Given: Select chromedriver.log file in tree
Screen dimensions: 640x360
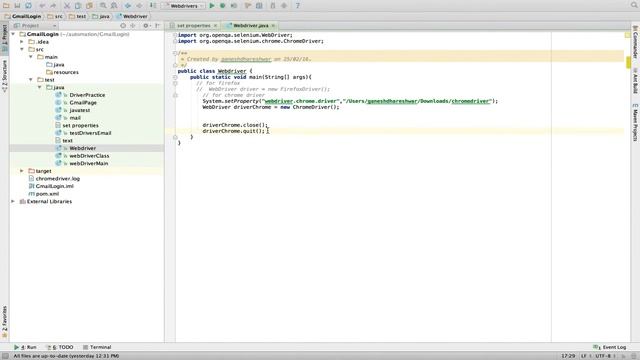Looking at the screenshot, I should pos(58,178).
